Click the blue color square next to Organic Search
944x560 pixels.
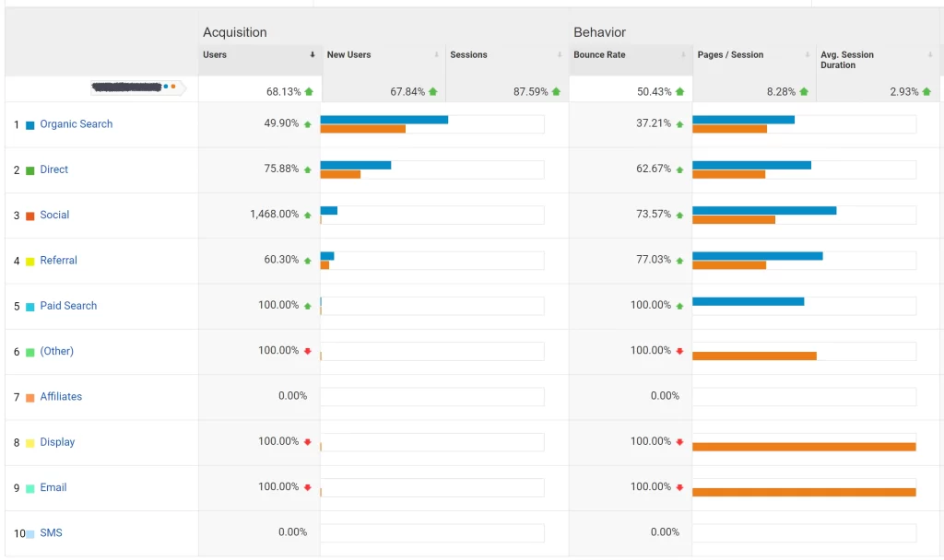coord(30,123)
